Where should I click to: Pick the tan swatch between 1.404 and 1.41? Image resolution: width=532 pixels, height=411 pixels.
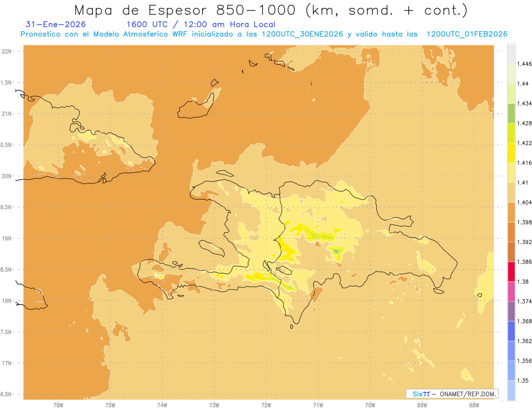click(511, 192)
